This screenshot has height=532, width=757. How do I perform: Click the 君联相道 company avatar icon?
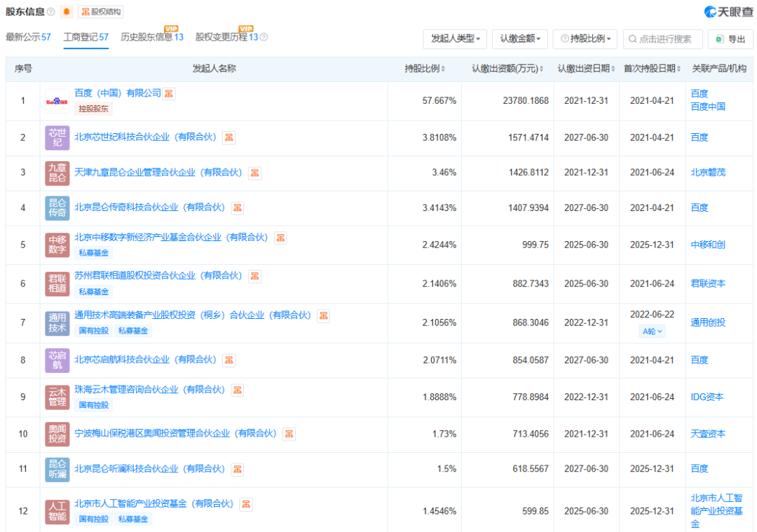point(57,283)
